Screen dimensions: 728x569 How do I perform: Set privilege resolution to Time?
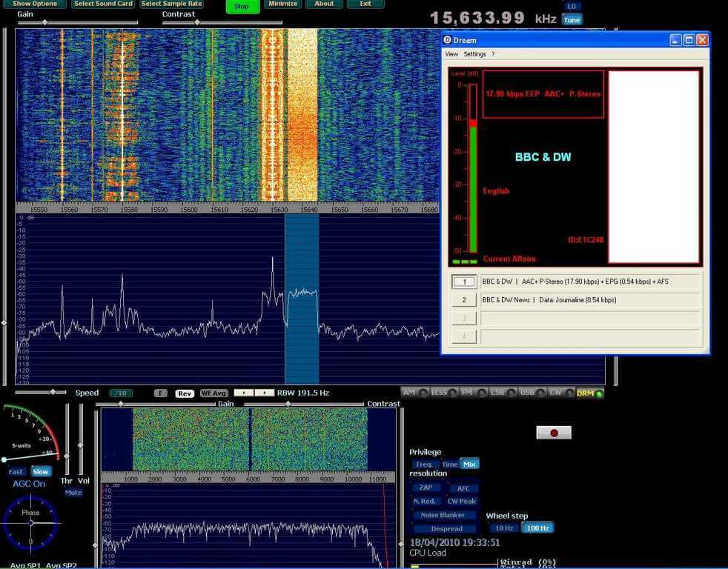click(x=449, y=464)
